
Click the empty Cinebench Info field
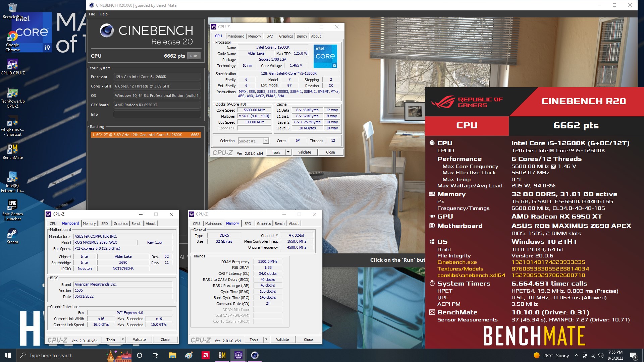(x=157, y=114)
